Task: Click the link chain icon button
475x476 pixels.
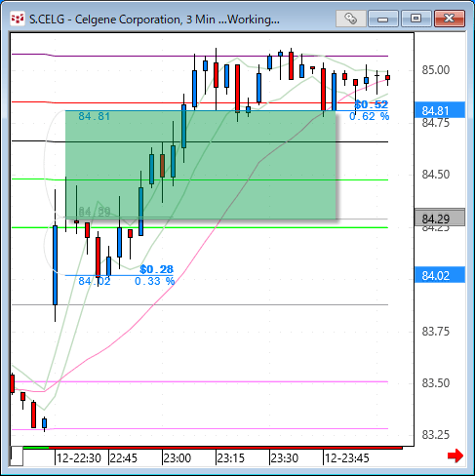Action: click(x=351, y=19)
